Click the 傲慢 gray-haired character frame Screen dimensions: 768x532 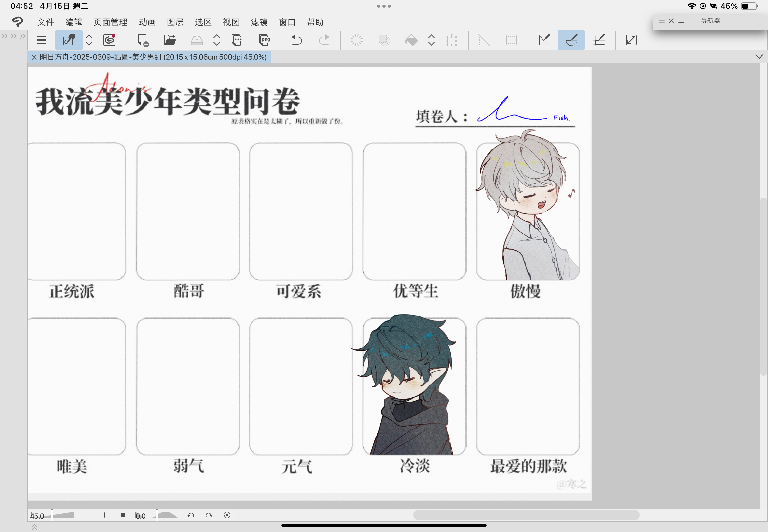point(528,211)
